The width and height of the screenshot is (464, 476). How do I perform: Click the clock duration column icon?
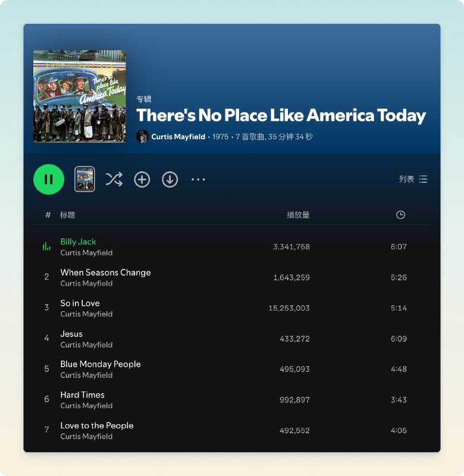[400, 215]
